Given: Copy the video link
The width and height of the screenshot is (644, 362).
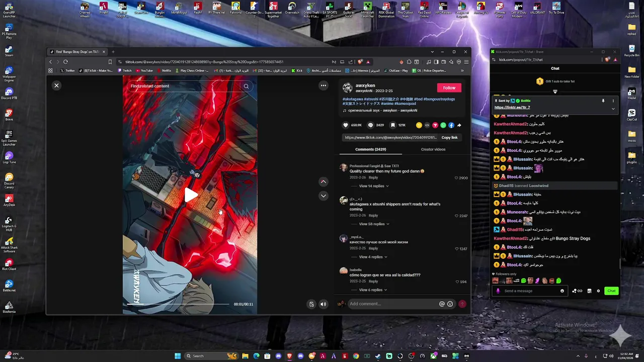Looking at the screenshot, I should [449, 137].
